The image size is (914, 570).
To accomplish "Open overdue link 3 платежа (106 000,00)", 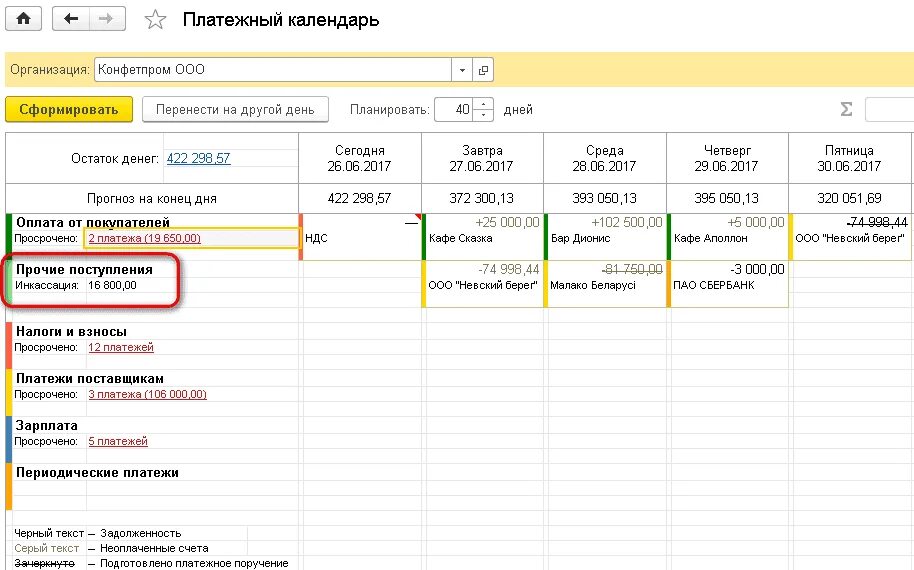I will point(147,394).
